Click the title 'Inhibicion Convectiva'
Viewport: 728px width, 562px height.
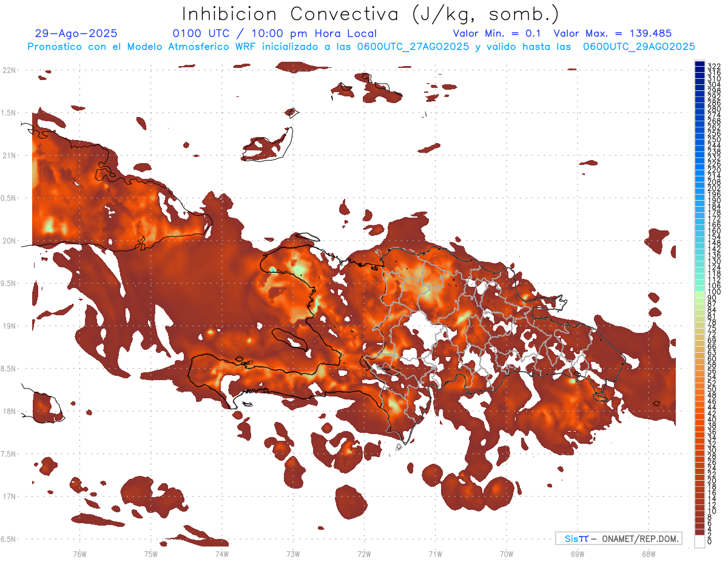coord(290,13)
